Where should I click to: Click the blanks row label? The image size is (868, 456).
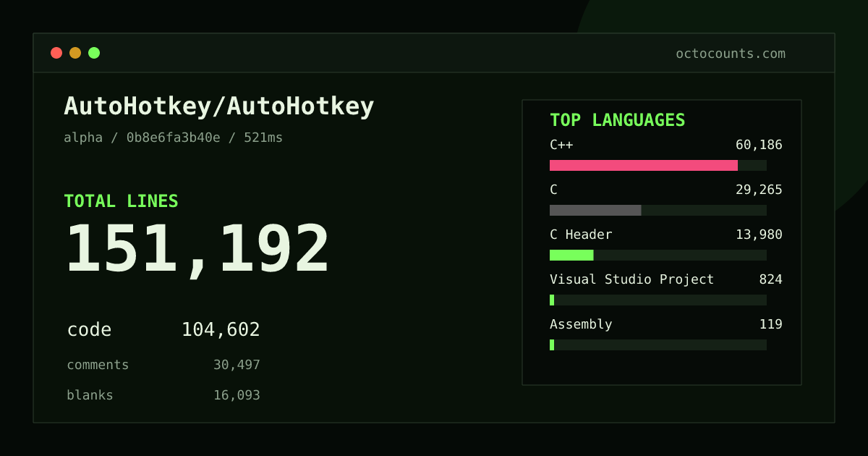coord(90,395)
